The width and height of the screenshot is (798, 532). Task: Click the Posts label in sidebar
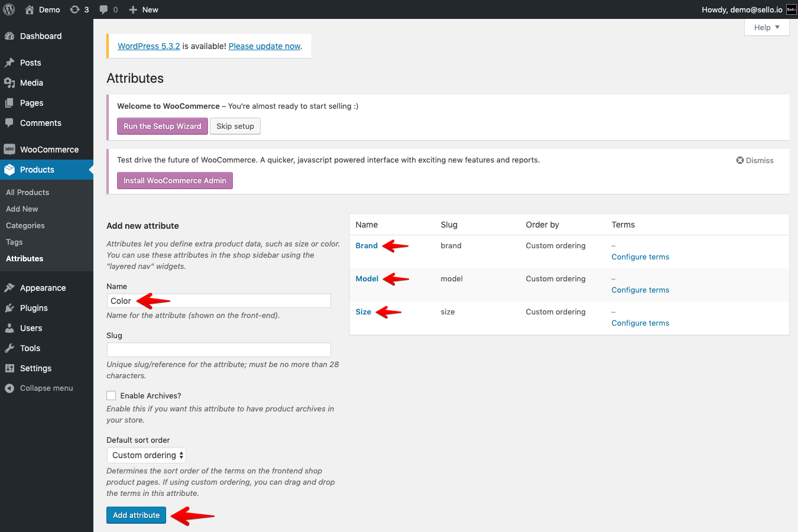tap(31, 63)
